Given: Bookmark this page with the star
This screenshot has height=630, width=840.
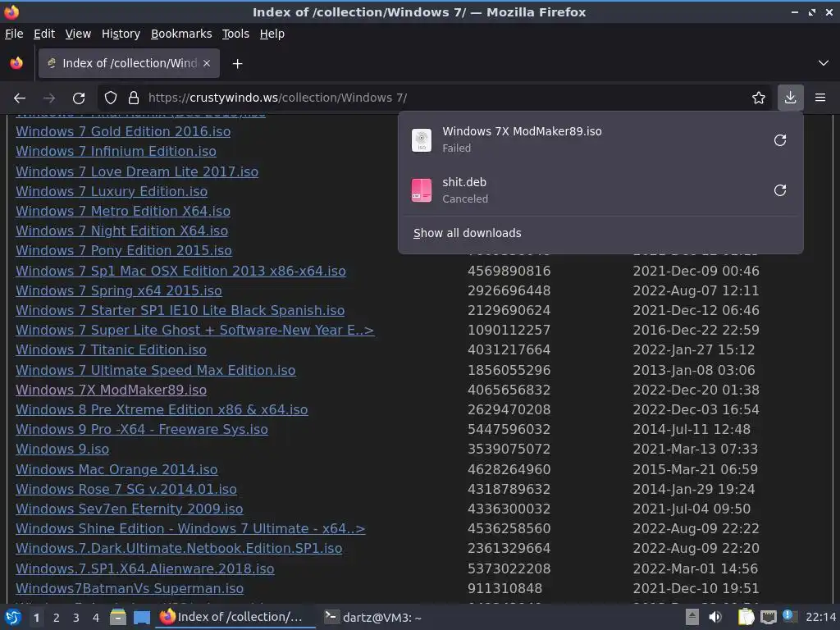Looking at the screenshot, I should click(759, 98).
